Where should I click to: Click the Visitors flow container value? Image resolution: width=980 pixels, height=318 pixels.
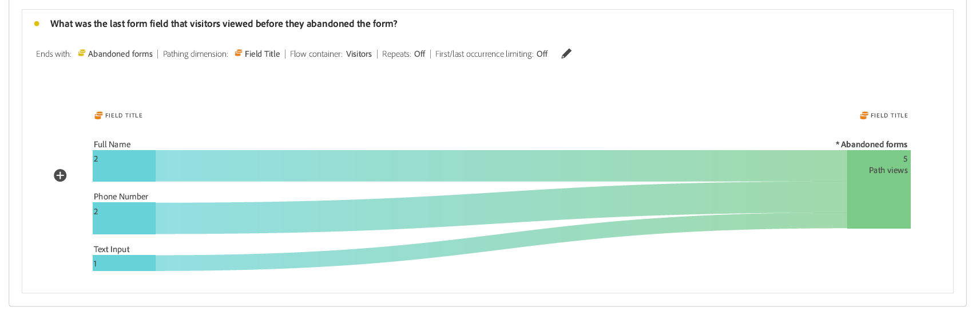point(359,54)
